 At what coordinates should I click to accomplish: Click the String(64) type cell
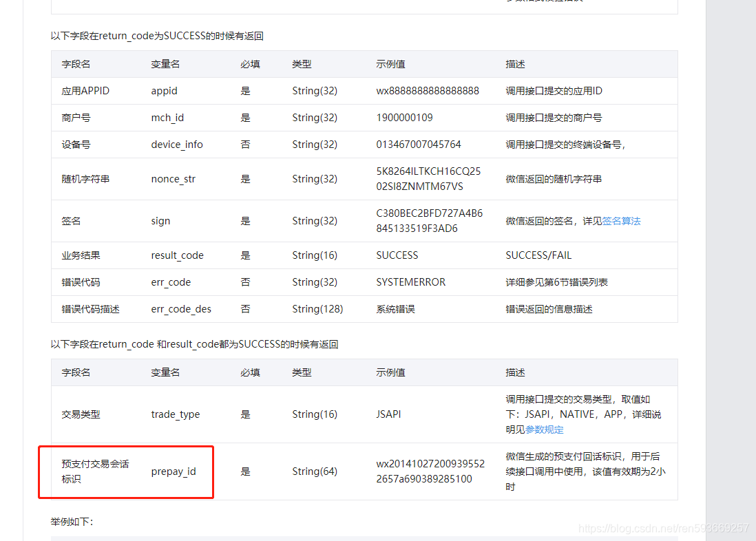pyautogui.click(x=315, y=471)
